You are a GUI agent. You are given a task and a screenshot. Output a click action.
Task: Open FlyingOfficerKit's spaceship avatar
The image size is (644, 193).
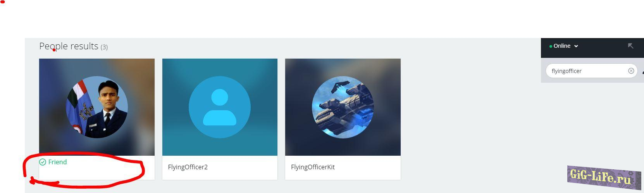point(343,107)
